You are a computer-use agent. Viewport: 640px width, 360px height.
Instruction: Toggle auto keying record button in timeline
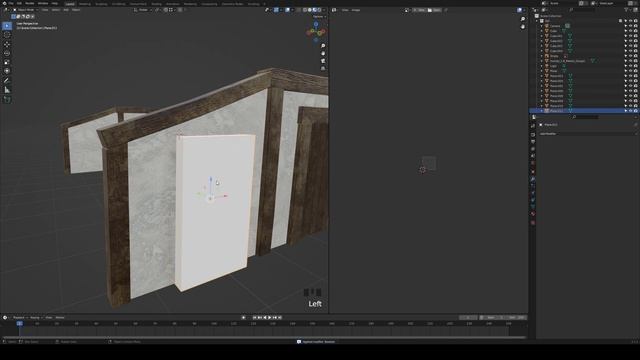coord(244,318)
